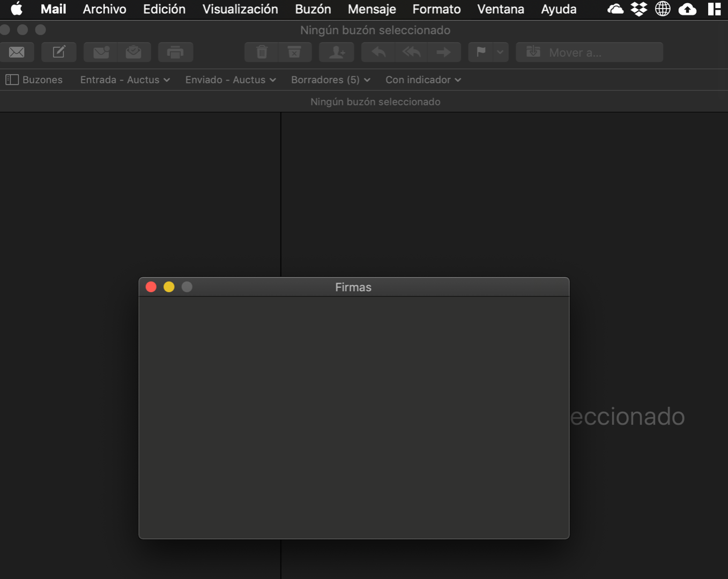This screenshot has width=728, height=579.
Task: Expand the Con indicador dropdown
Action: click(x=423, y=80)
